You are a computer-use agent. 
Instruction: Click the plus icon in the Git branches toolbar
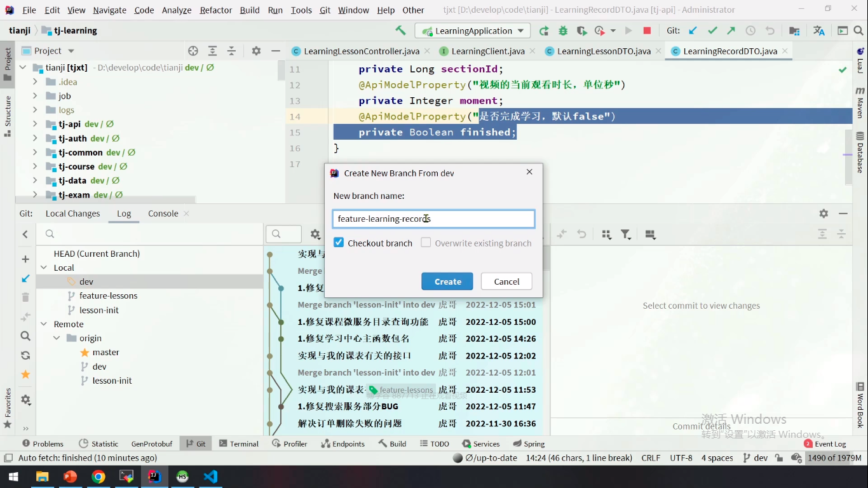(25, 259)
